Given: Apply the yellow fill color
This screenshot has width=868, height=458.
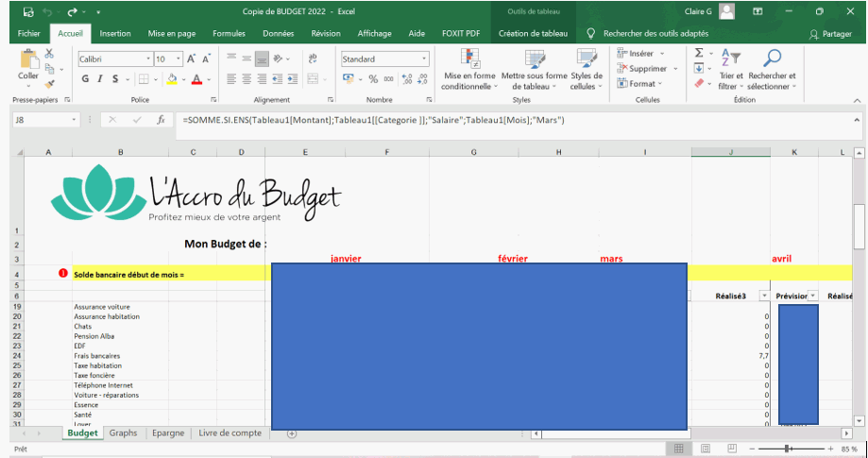Looking at the screenshot, I should point(172,79).
